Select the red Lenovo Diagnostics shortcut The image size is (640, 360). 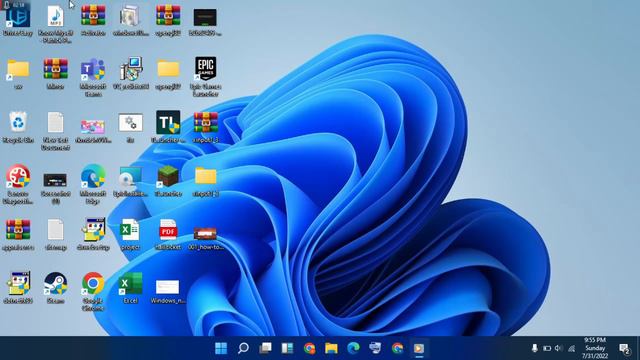[18, 184]
